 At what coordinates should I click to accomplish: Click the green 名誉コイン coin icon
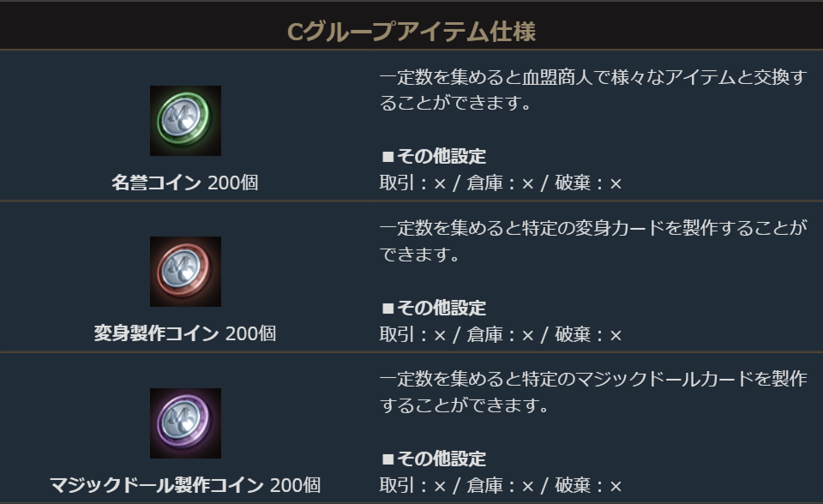point(185,121)
